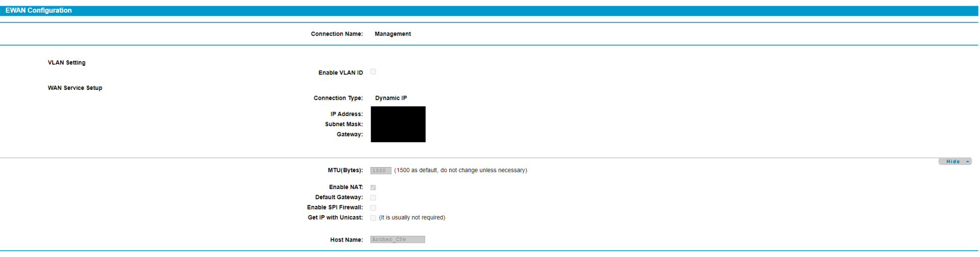Click the Host Name input field
The width and height of the screenshot is (980, 257).
pyautogui.click(x=398, y=240)
